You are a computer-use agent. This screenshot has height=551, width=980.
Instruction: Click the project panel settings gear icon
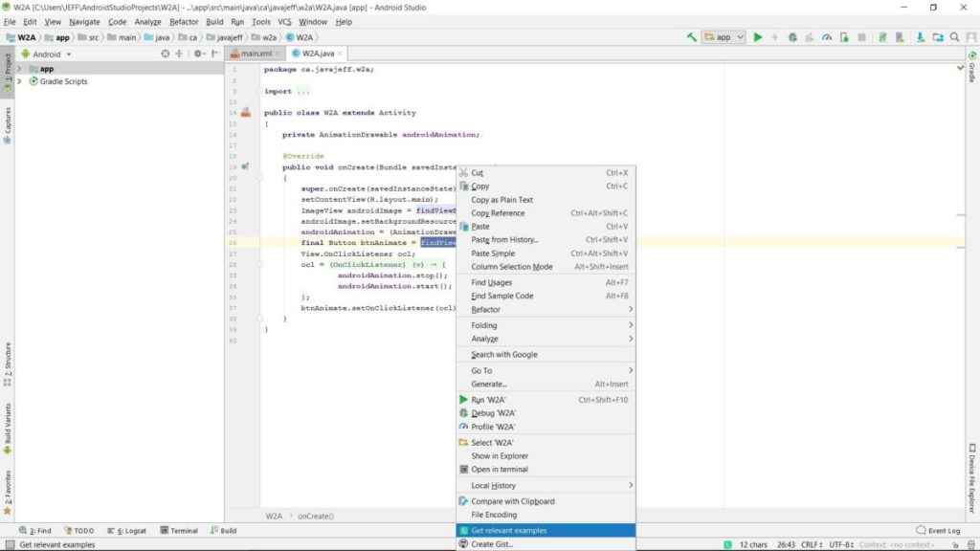(x=197, y=54)
